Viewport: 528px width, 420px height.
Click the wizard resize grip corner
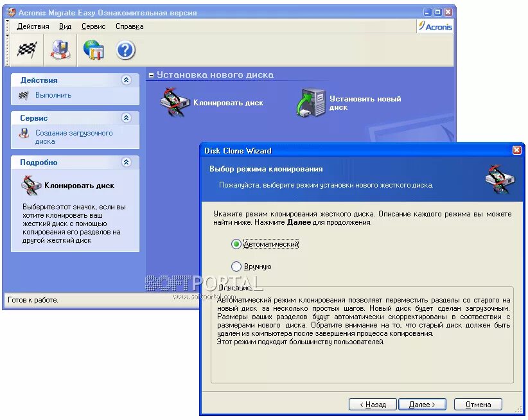[x=518, y=410]
